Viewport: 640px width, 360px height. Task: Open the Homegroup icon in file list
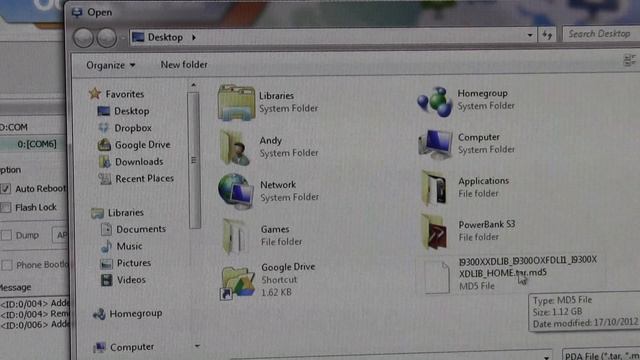click(x=435, y=102)
